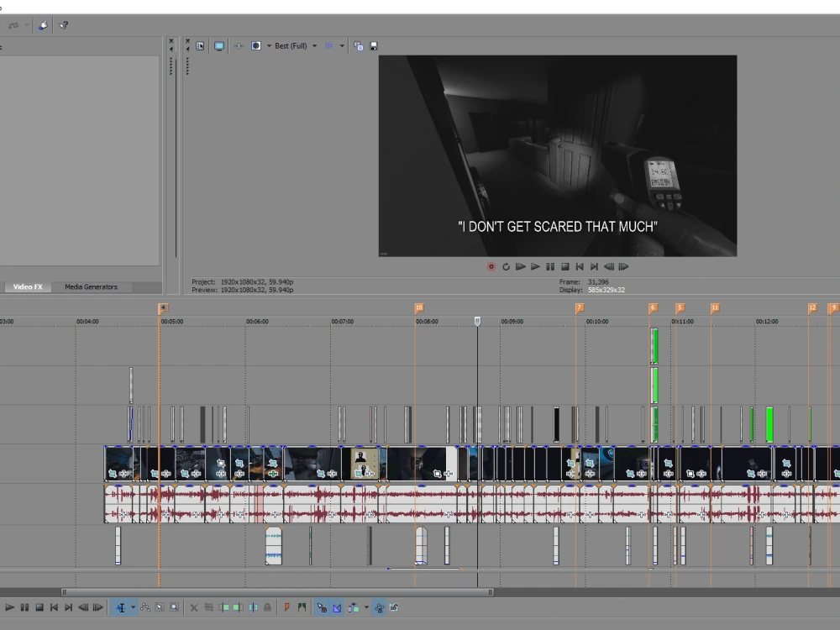Click the What's This help icon

64,25
